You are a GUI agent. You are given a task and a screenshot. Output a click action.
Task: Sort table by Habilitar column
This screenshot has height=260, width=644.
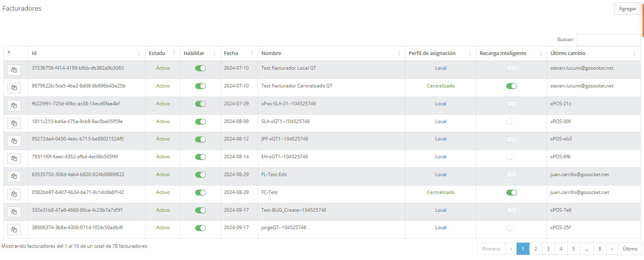tap(200, 53)
